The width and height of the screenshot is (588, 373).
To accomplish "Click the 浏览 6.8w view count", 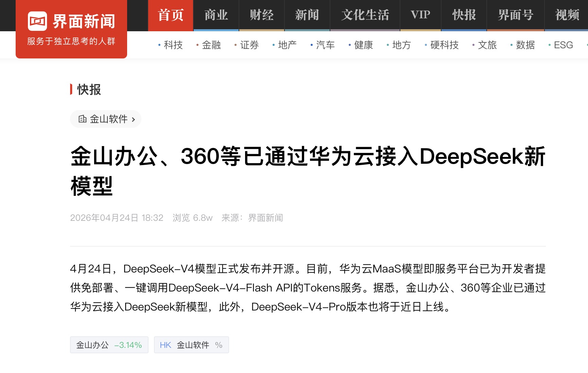I will pyautogui.click(x=192, y=218).
